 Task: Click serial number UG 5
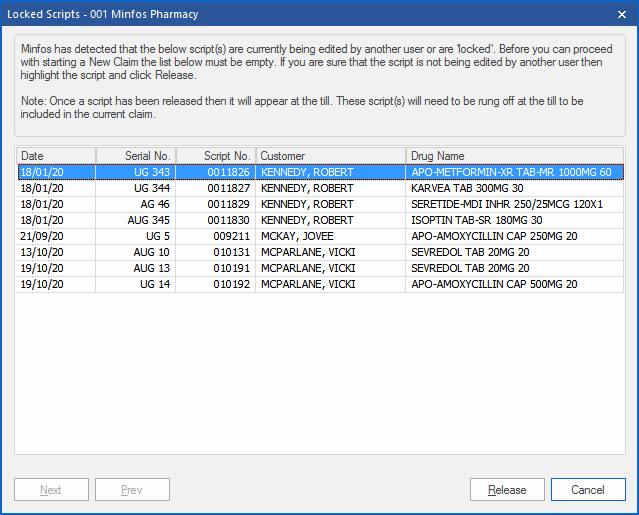(x=158, y=236)
